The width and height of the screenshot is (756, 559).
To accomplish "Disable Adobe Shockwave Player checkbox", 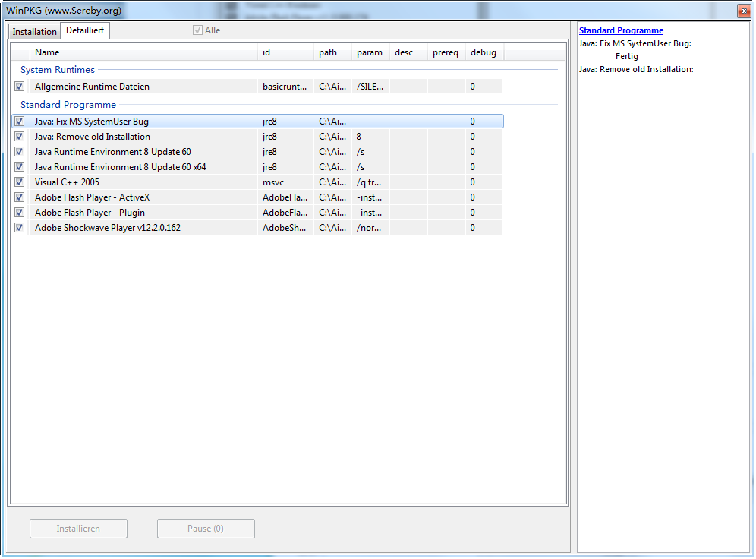I will pos(20,228).
